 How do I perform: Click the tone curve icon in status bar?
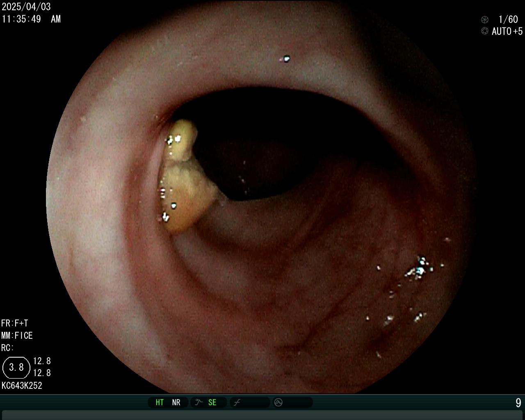(237, 402)
